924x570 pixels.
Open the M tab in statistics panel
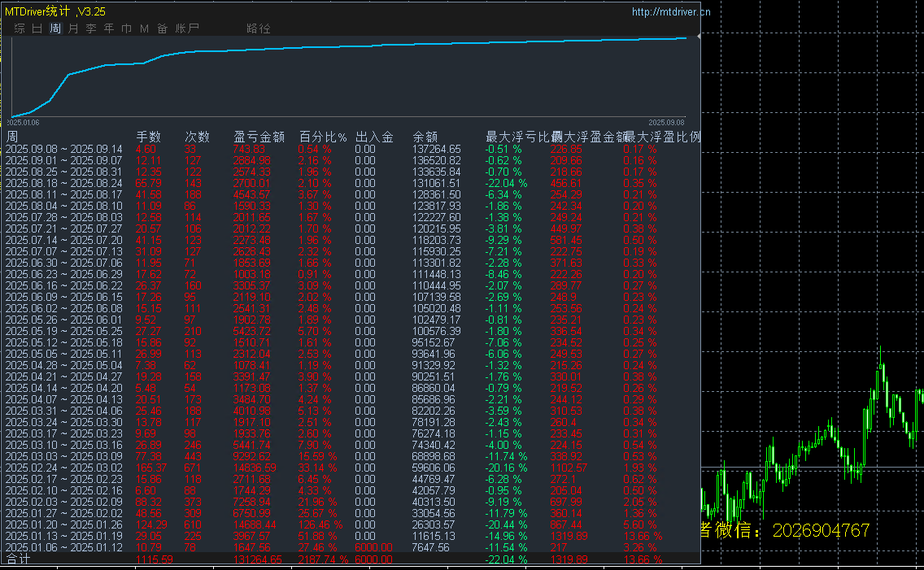144,28
